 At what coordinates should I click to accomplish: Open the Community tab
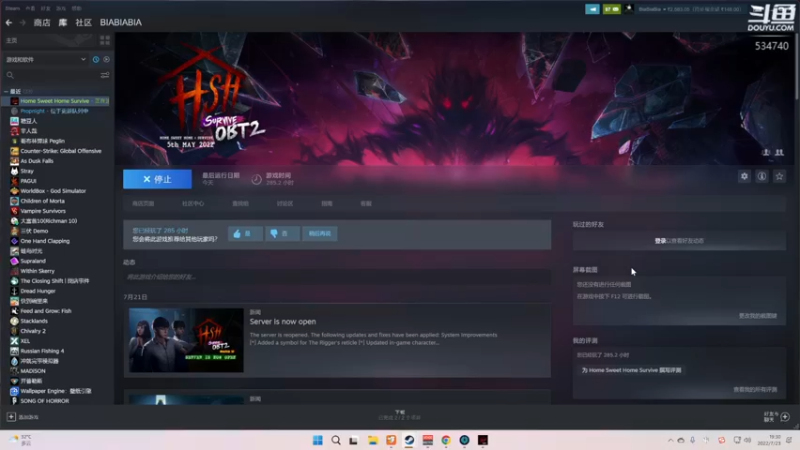(x=84, y=22)
